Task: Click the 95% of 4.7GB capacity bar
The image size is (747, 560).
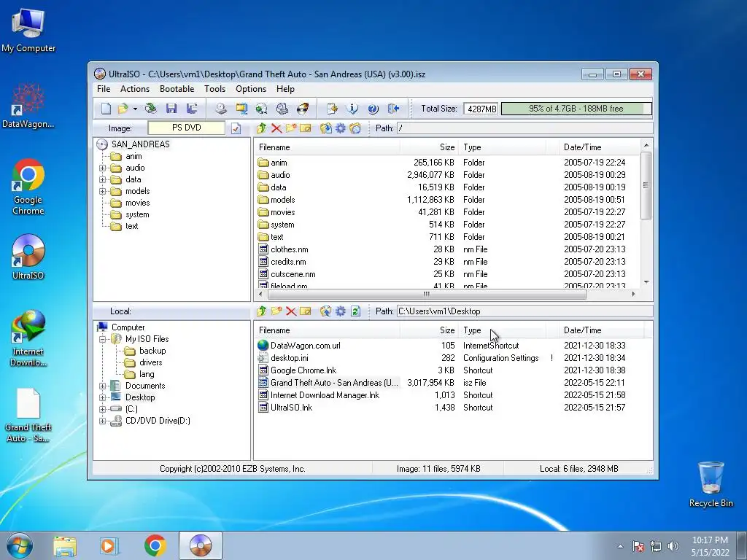Action: click(x=576, y=109)
